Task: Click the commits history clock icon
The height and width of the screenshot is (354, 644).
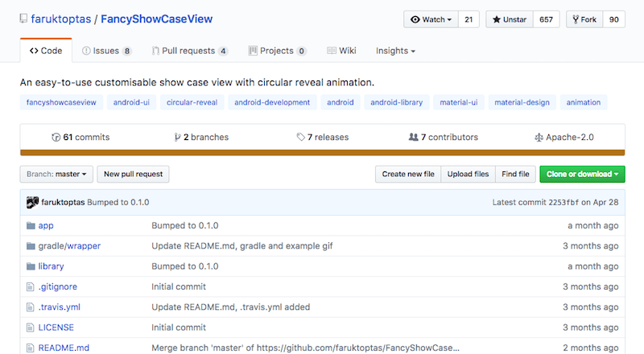Action: click(56, 137)
